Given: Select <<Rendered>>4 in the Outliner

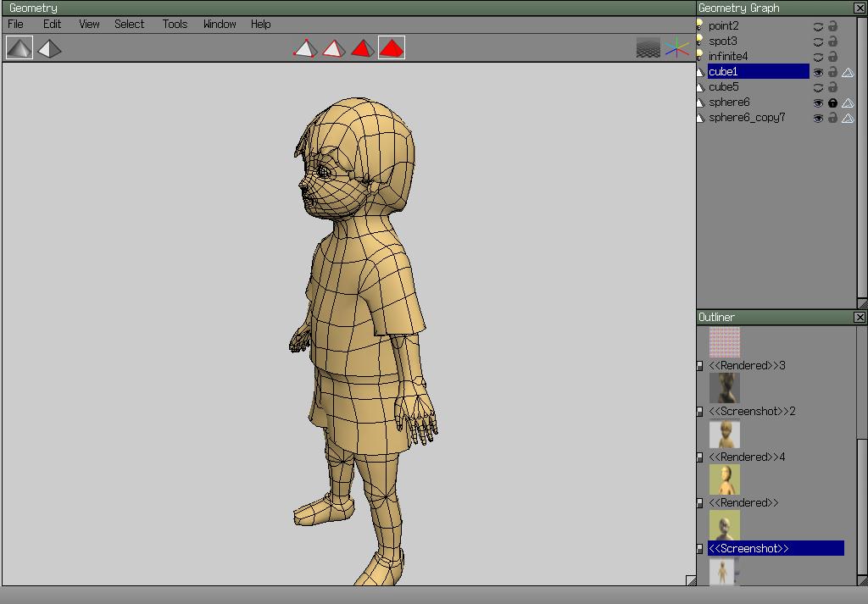Looking at the screenshot, I should (x=747, y=457).
